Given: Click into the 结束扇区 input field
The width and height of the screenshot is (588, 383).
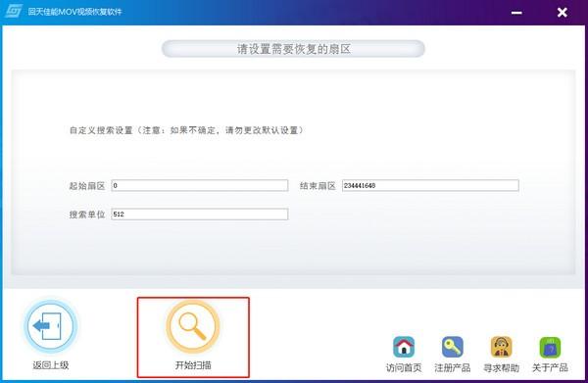Looking at the screenshot, I should [430, 185].
